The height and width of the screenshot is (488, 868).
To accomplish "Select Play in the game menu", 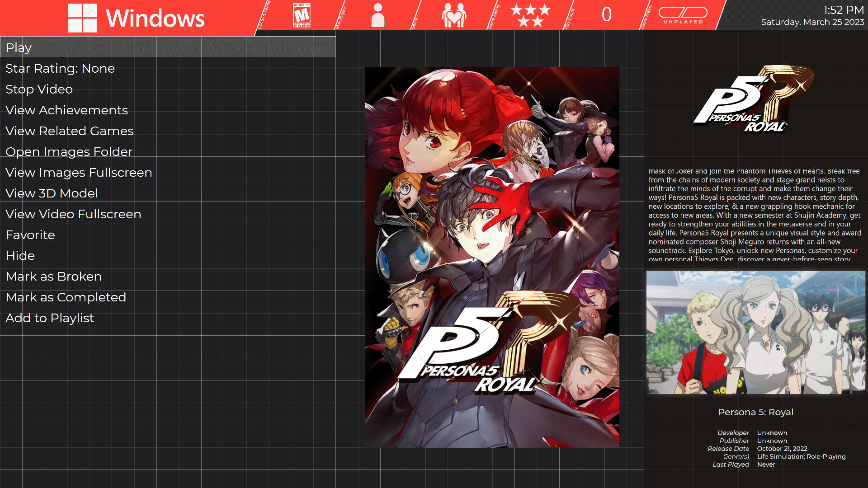I will (168, 47).
